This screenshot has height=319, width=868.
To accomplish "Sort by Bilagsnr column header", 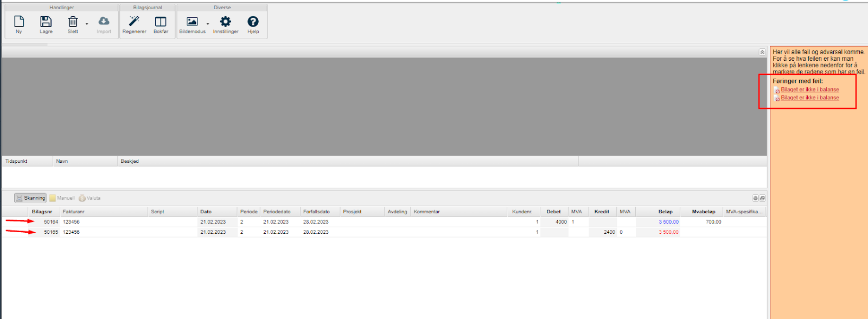I will point(42,212).
